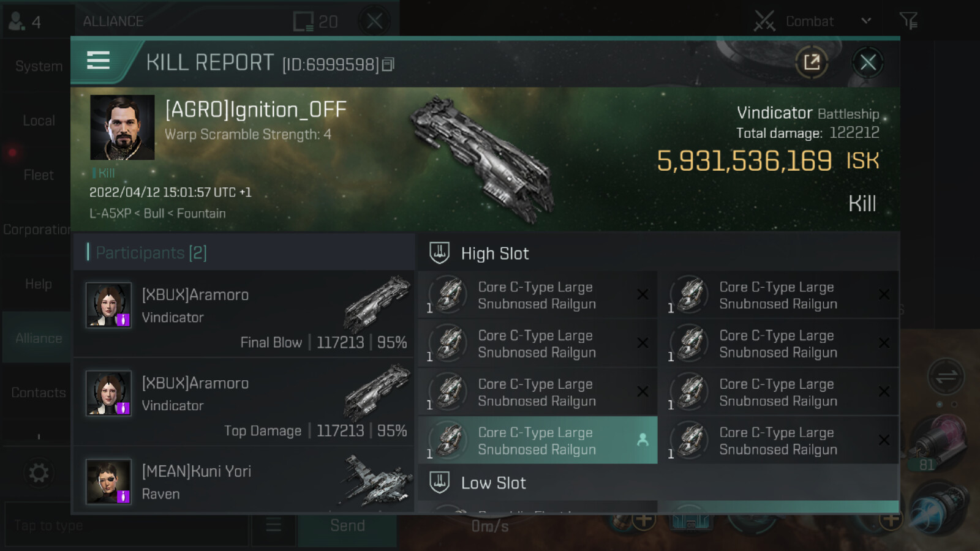980x551 pixels.
Task: Open the kill report hamburger menu
Action: pyautogui.click(x=98, y=61)
